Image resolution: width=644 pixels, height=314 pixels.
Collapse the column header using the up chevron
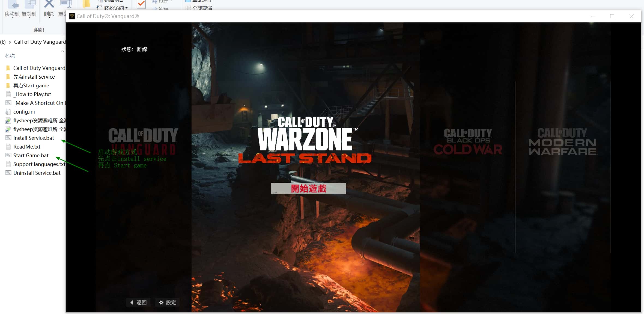pyautogui.click(x=62, y=51)
